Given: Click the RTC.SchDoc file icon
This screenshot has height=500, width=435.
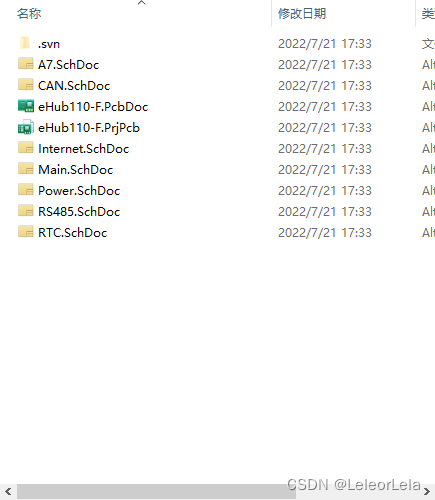Looking at the screenshot, I should [x=26, y=232].
